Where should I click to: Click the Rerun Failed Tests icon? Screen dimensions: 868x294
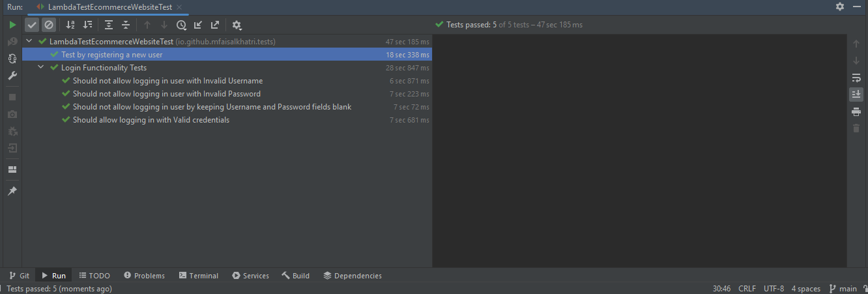point(12,41)
